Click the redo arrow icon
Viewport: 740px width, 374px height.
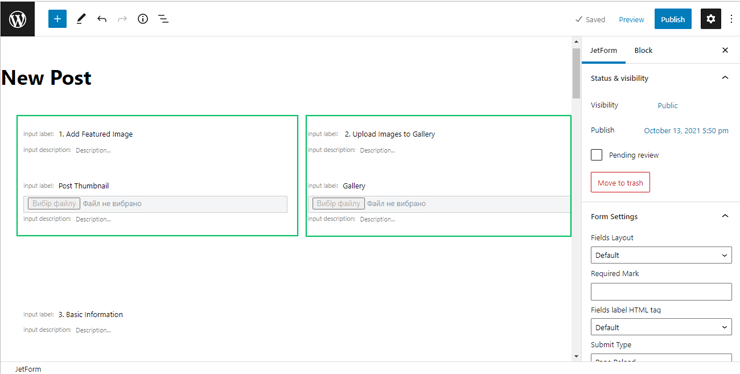(122, 19)
